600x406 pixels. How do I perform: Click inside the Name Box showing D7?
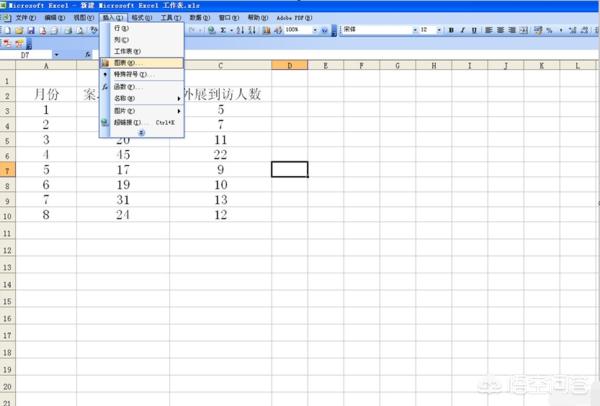click(26, 55)
